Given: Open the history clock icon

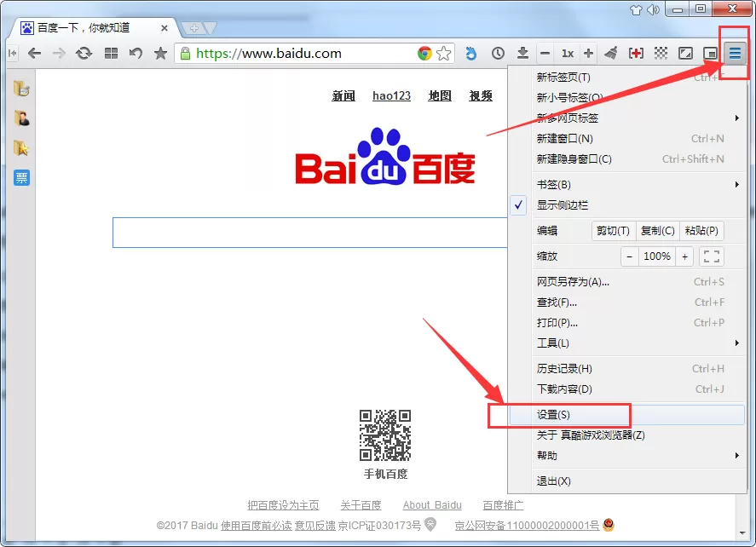Looking at the screenshot, I should click(x=498, y=53).
